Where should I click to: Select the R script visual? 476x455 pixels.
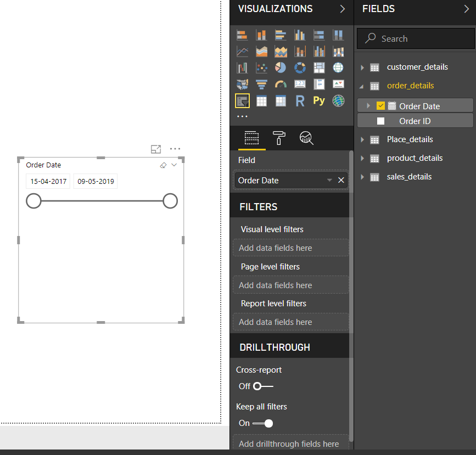pos(300,101)
